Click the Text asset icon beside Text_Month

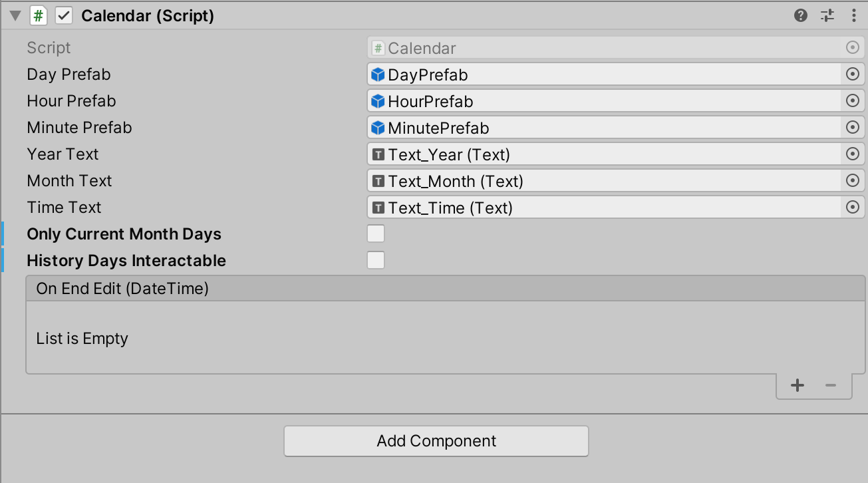[377, 180]
